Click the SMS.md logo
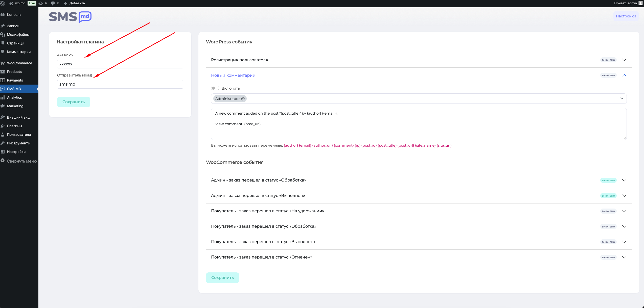The image size is (644, 308). coord(70,17)
